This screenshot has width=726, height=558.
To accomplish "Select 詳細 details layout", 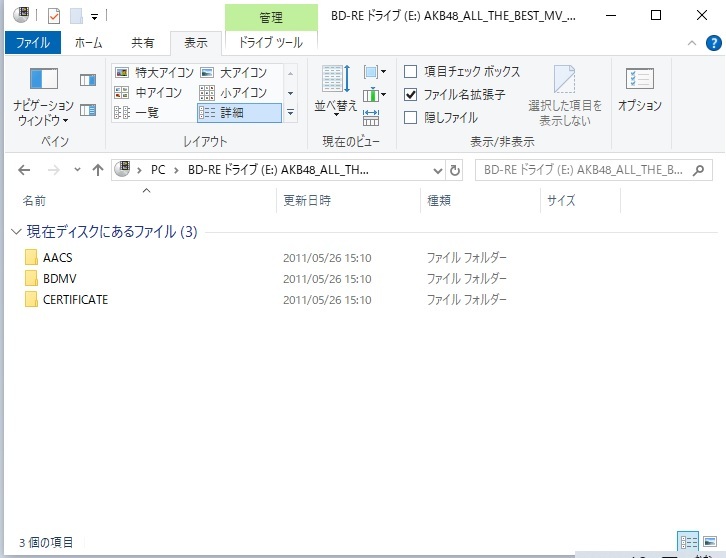I will click(x=239, y=113).
